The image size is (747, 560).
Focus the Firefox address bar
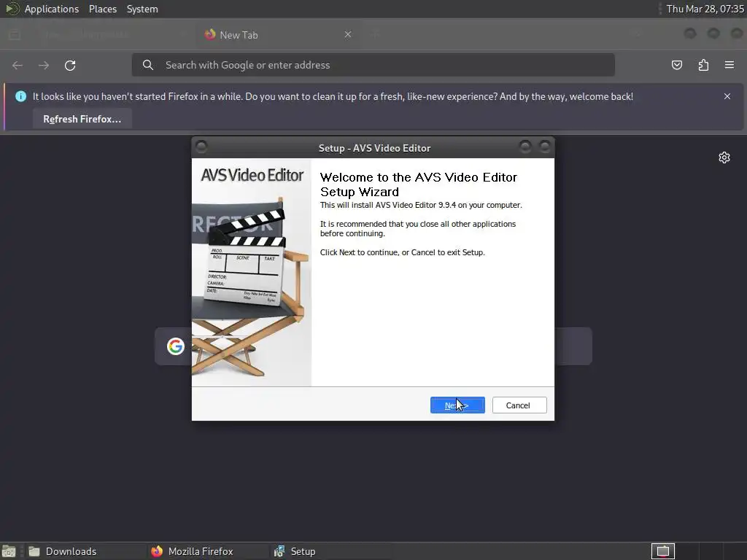373,65
